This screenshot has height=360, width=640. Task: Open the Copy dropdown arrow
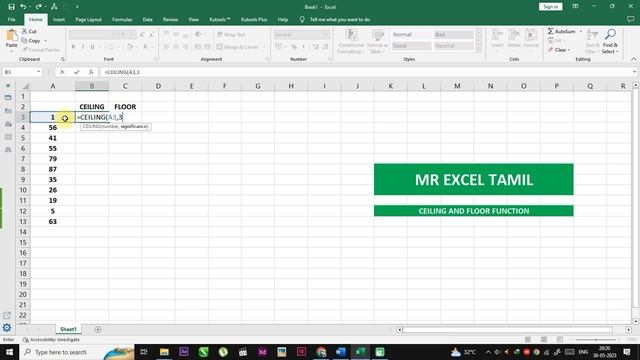click(x=45, y=41)
